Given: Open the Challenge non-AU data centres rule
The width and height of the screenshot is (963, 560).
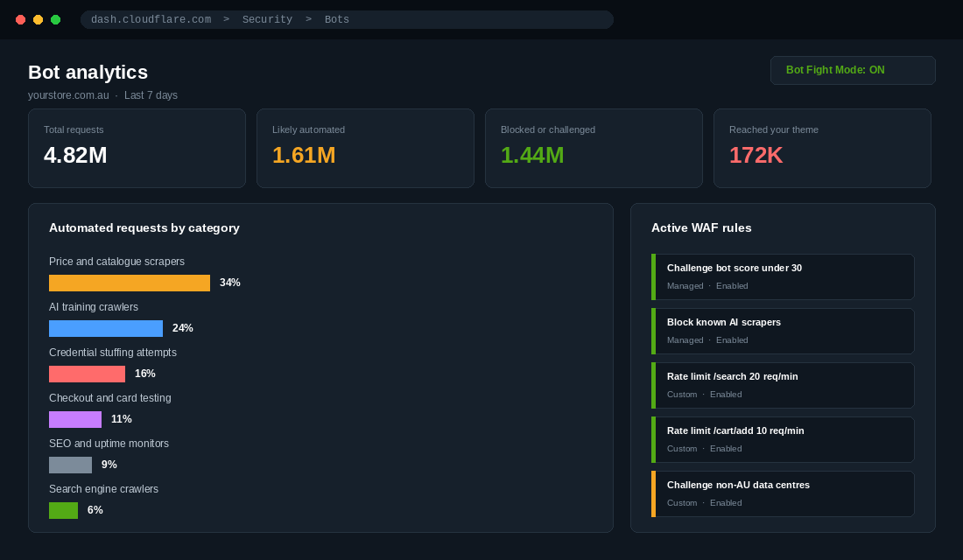Looking at the screenshot, I should [x=783, y=493].
